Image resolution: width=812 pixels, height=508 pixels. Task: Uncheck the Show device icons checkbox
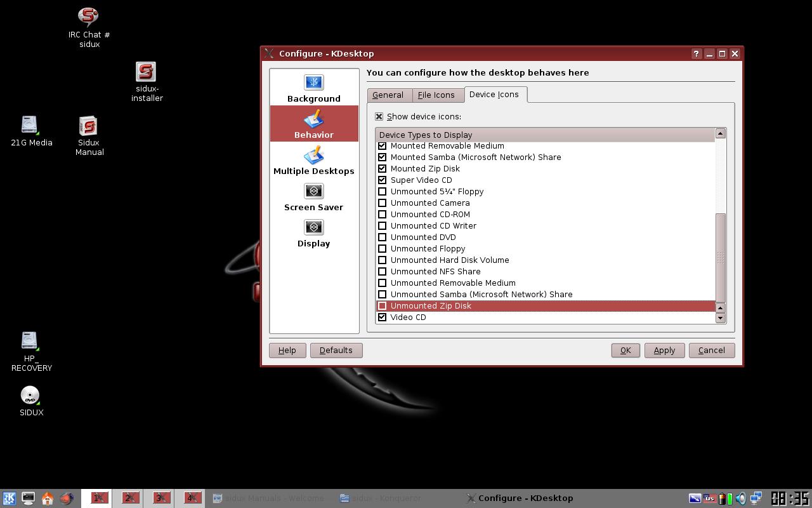(x=379, y=117)
